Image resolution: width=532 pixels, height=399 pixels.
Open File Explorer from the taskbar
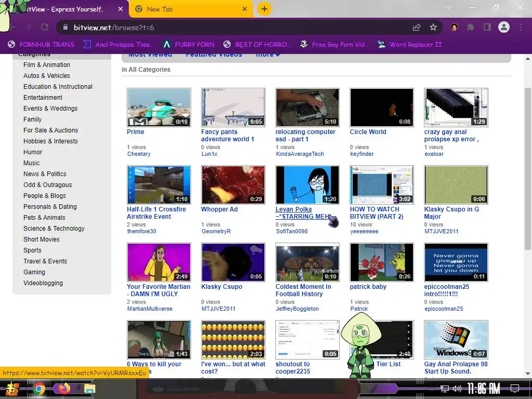click(x=90, y=389)
